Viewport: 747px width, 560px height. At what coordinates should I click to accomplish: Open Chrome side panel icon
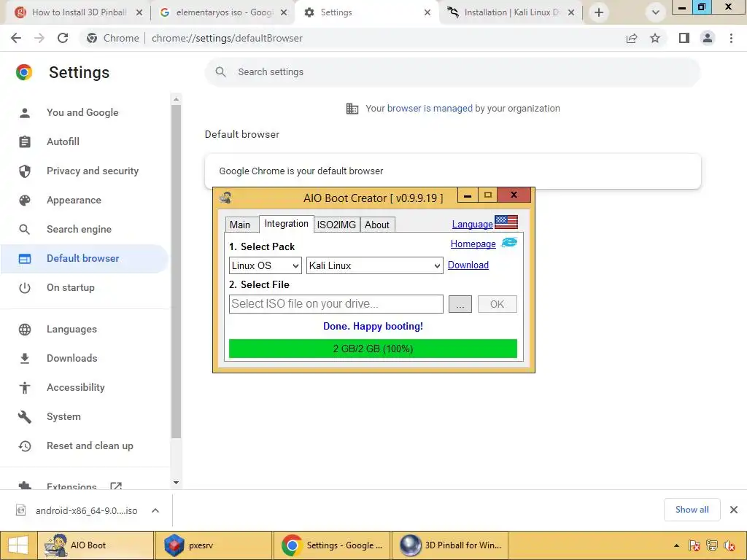click(684, 38)
